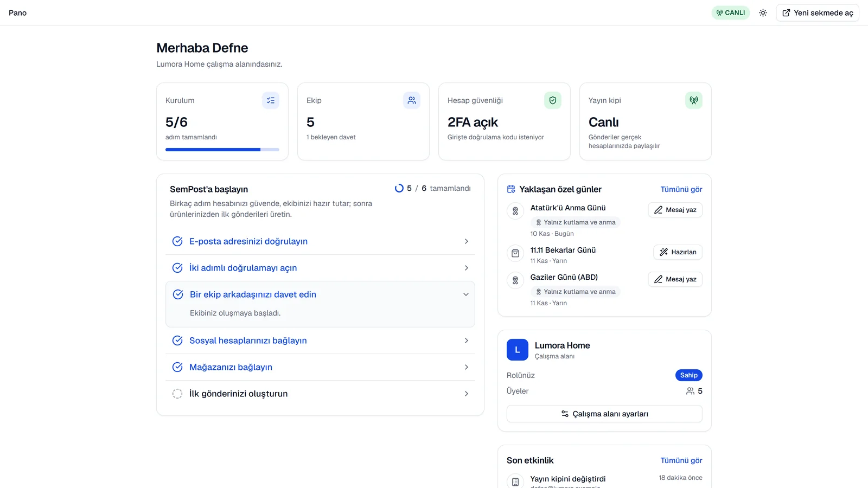Click ribbon icon for Atatürk'ü Anma Günü
The height and width of the screenshot is (488, 868).
[515, 211]
